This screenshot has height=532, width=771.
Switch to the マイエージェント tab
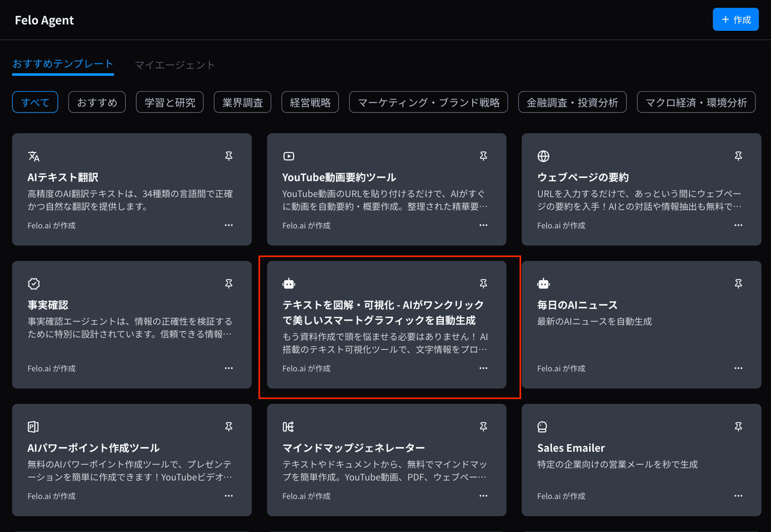pos(174,64)
